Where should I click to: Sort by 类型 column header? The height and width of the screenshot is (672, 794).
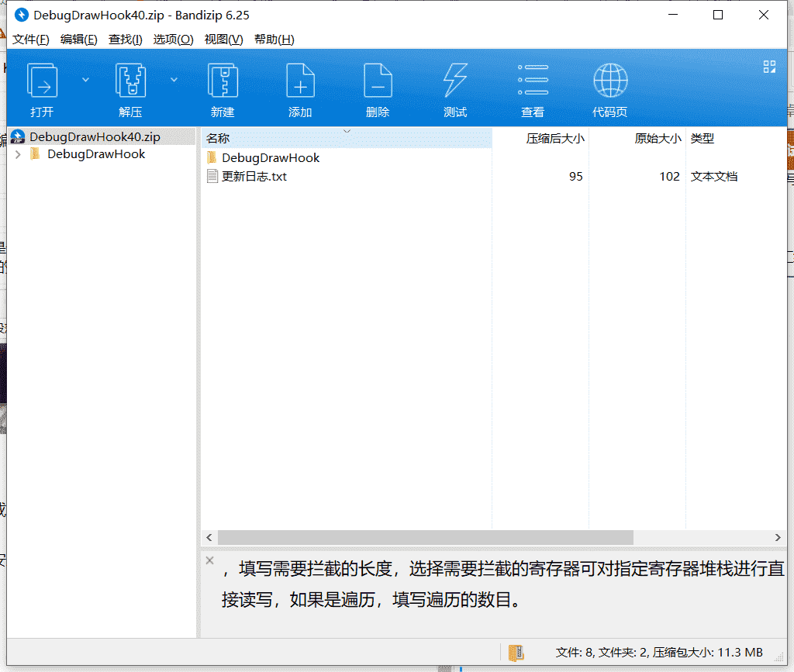(736, 138)
